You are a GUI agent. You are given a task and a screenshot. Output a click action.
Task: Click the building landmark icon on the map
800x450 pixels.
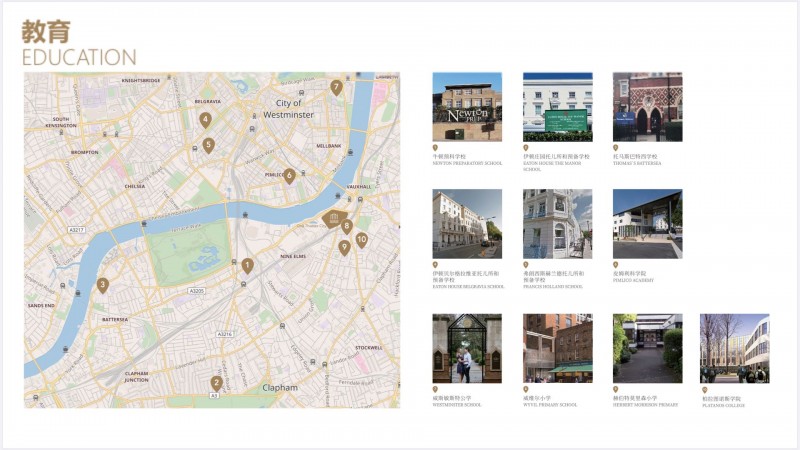pos(335,219)
